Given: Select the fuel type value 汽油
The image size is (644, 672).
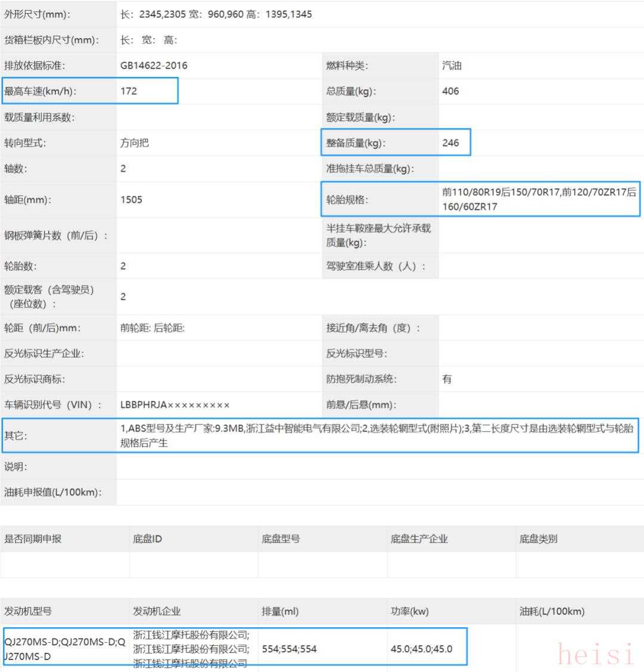Looking at the screenshot, I should coord(451,66).
